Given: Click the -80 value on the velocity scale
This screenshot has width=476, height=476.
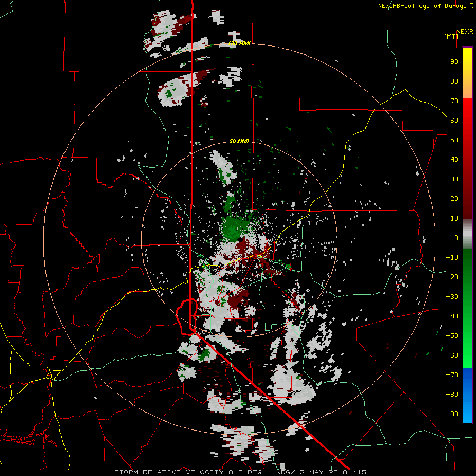Looking at the screenshot, I should coord(452,395).
